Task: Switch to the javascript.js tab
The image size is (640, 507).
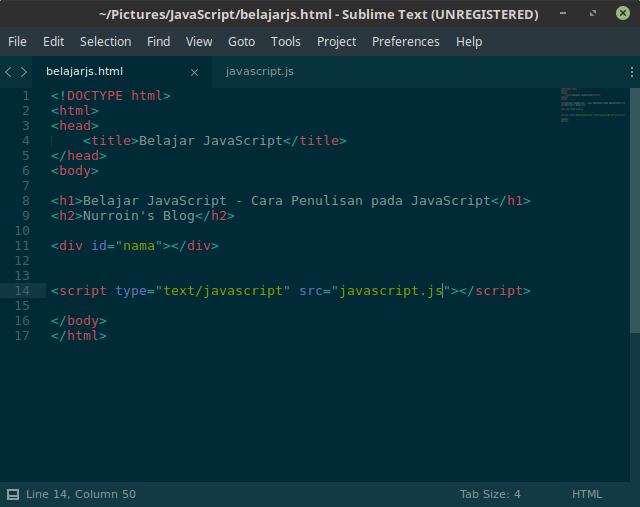Action: [260, 71]
